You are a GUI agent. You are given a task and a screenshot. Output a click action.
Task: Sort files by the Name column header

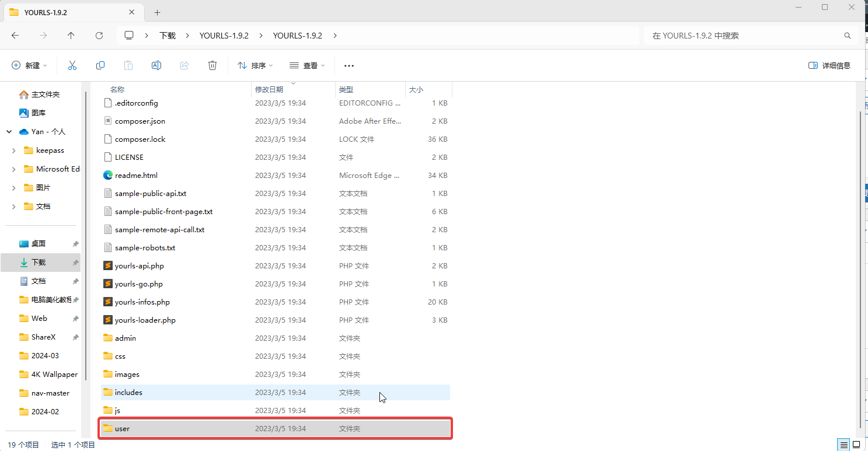(117, 89)
